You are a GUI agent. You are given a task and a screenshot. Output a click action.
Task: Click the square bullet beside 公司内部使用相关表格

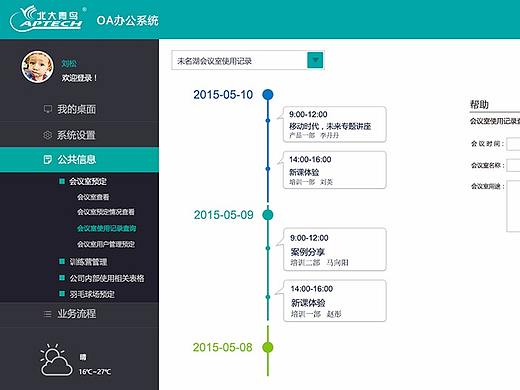pos(62,278)
